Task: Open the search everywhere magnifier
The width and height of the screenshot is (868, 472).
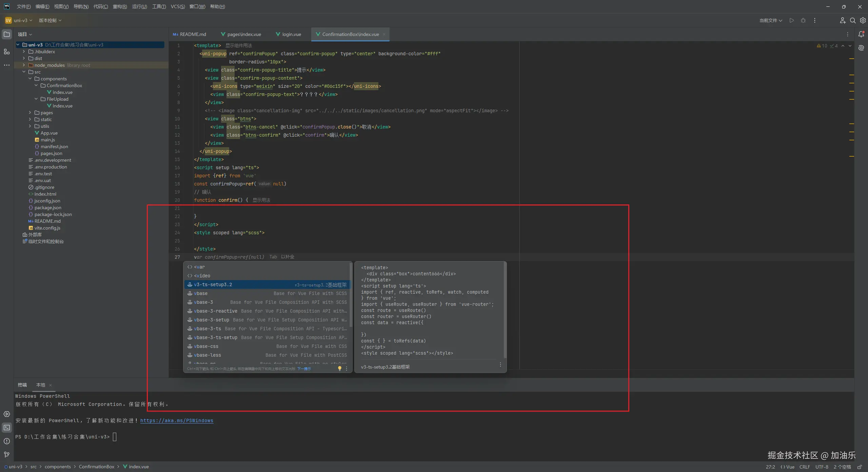Action: point(852,20)
